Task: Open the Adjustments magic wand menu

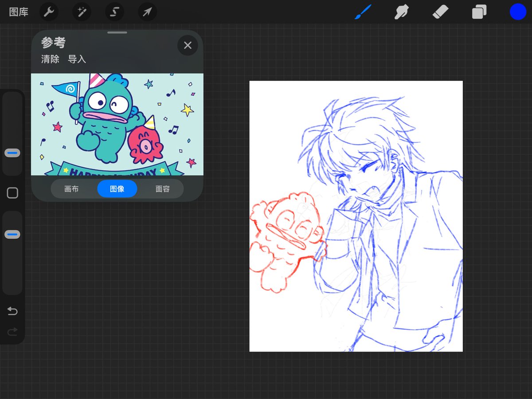Action: point(82,12)
